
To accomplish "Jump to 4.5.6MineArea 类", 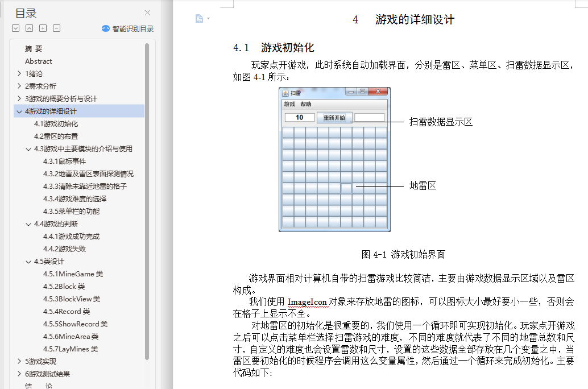I will coord(71,337).
